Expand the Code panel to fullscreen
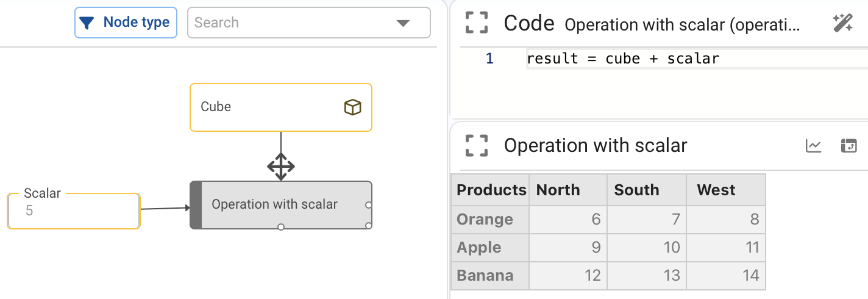The image size is (868, 299). pos(477,23)
